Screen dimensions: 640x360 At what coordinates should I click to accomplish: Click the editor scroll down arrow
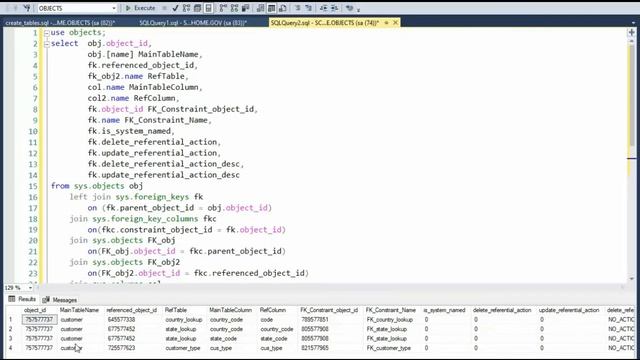click(x=631, y=279)
